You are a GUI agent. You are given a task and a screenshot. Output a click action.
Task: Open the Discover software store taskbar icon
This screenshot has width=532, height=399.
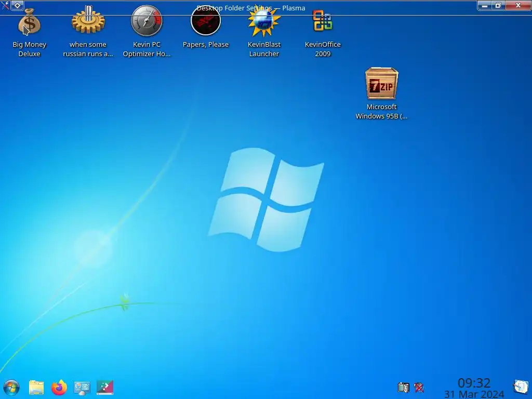click(105, 388)
